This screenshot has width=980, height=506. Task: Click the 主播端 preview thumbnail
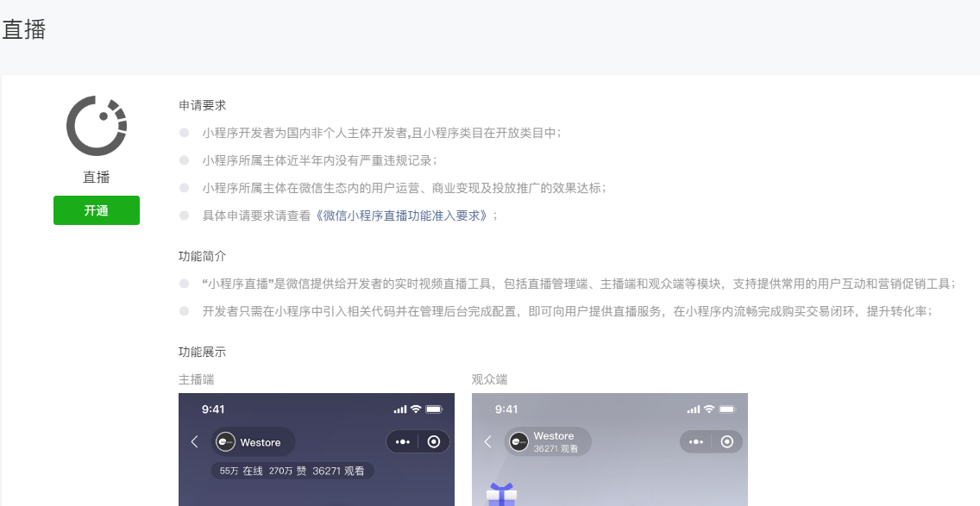coord(317,449)
